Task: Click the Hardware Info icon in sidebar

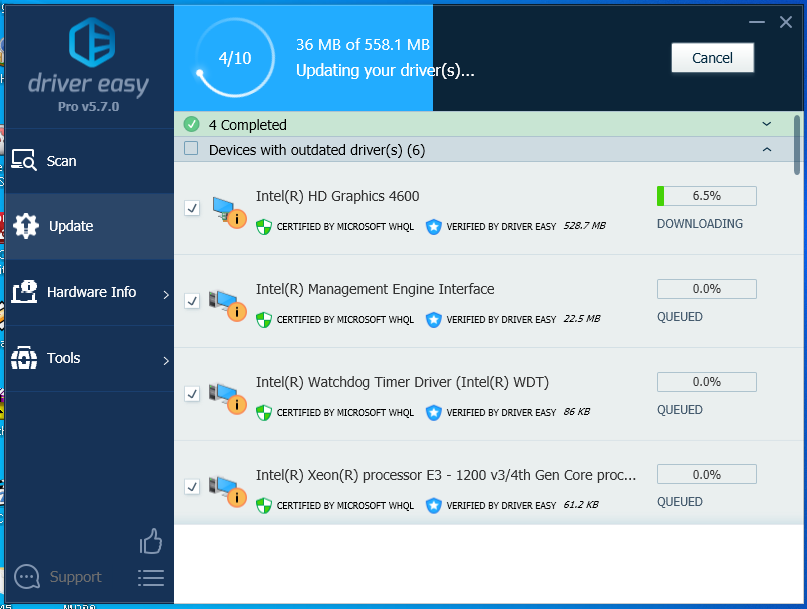Action: coord(24,291)
